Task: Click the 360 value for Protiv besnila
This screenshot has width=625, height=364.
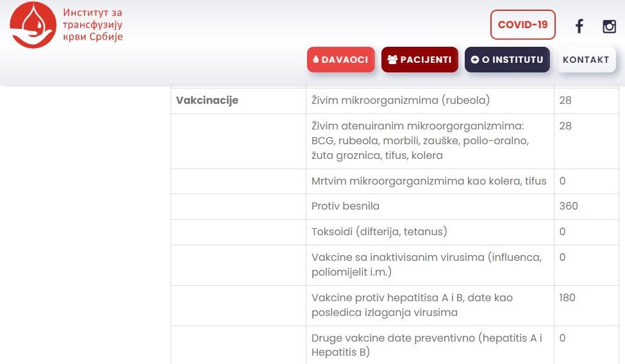Action: (x=569, y=206)
